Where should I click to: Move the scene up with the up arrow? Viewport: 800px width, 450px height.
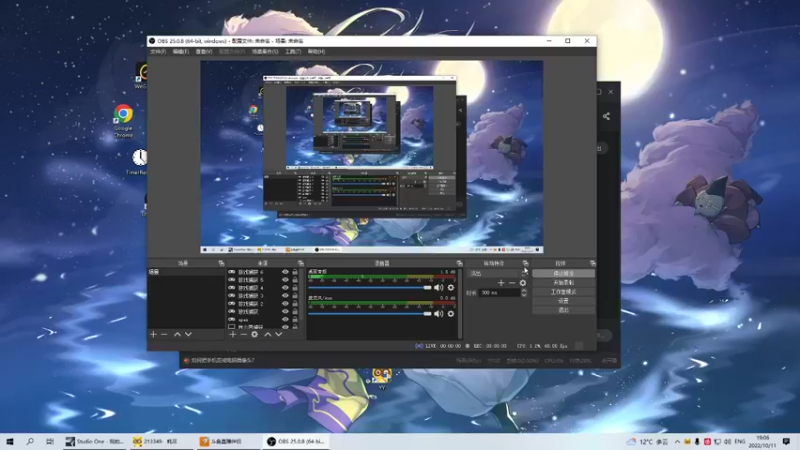pyautogui.click(x=177, y=334)
